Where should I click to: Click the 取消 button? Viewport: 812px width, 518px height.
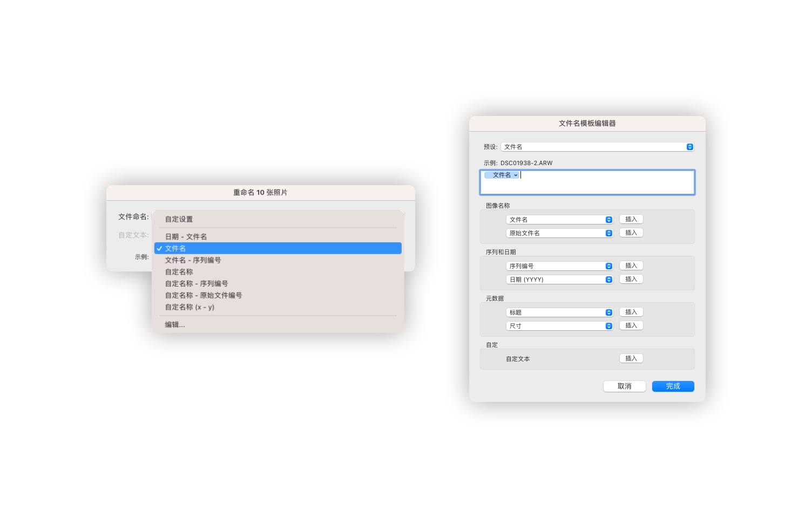point(624,386)
